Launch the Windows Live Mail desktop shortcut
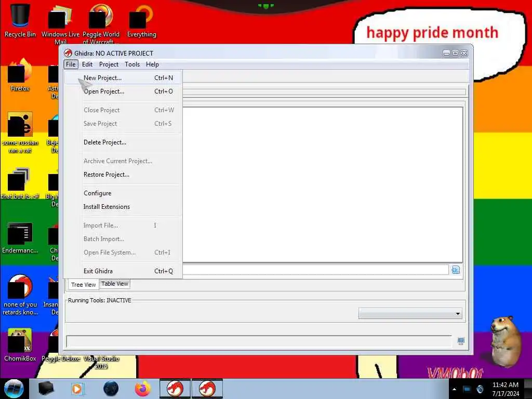This screenshot has height=399, width=532. click(x=60, y=24)
